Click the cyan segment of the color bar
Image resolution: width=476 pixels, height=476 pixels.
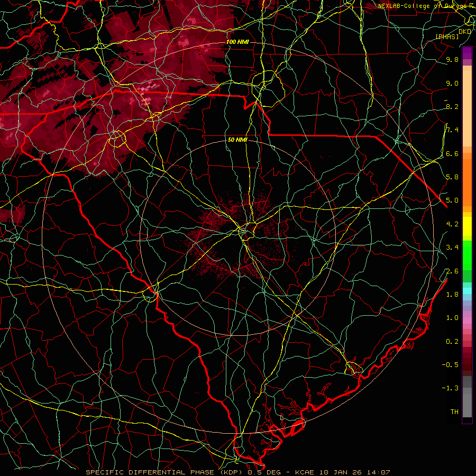pyautogui.click(x=467, y=290)
